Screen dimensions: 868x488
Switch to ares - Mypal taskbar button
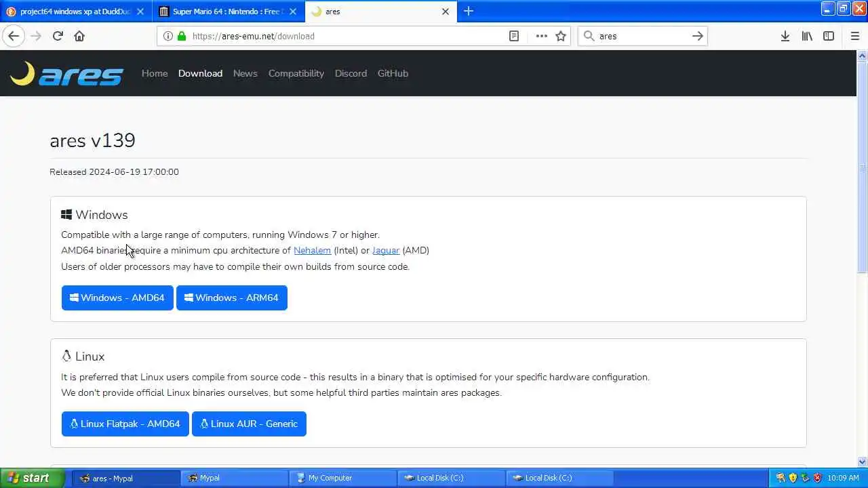(126, 478)
